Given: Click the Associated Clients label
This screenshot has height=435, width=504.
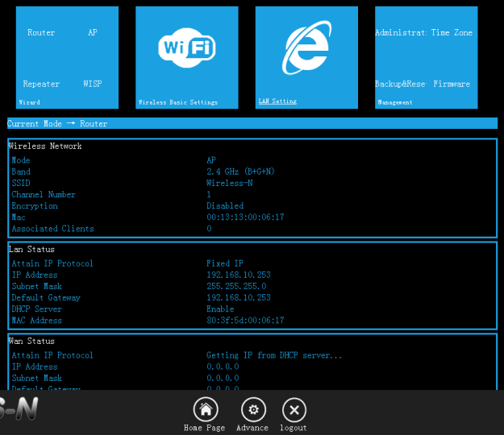Looking at the screenshot, I should click(52, 229).
